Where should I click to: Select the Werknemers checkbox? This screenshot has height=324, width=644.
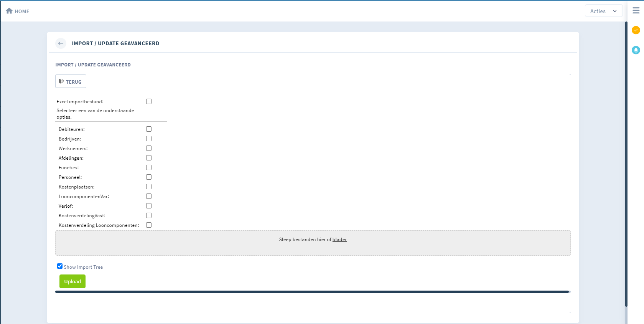coord(149,148)
